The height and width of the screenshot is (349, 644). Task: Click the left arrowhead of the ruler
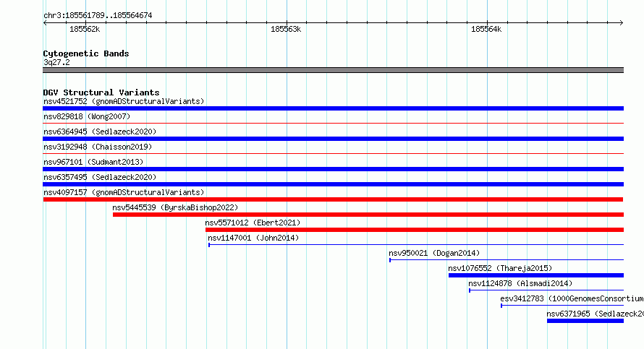(x=45, y=22)
